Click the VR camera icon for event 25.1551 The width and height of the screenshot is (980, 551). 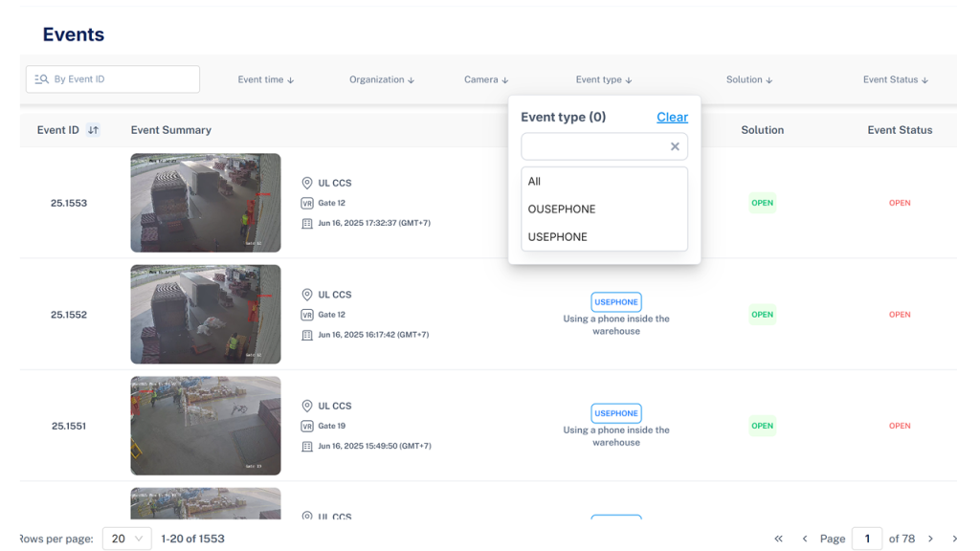coord(307,426)
